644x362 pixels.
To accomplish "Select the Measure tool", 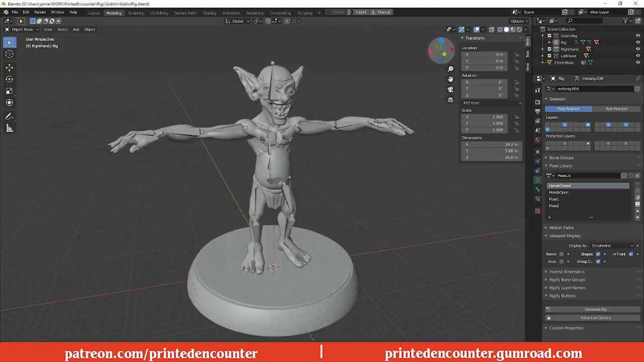I will 9,128.
